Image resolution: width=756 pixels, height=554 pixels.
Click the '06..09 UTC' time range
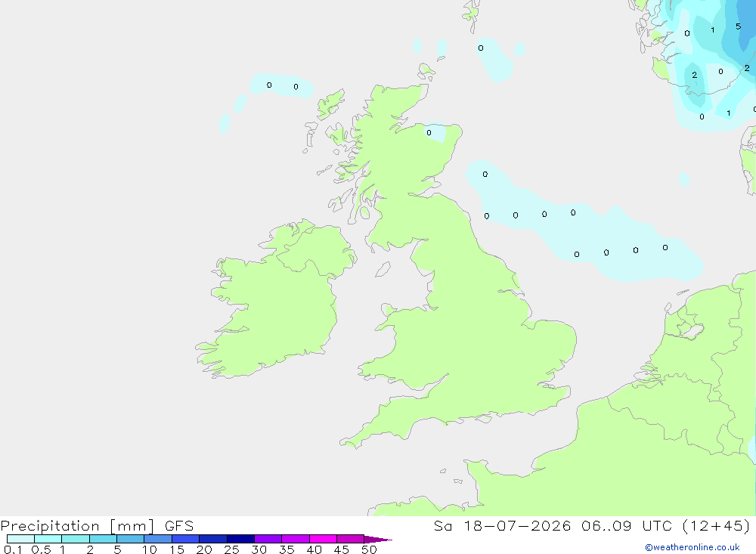tap(627, 525)
